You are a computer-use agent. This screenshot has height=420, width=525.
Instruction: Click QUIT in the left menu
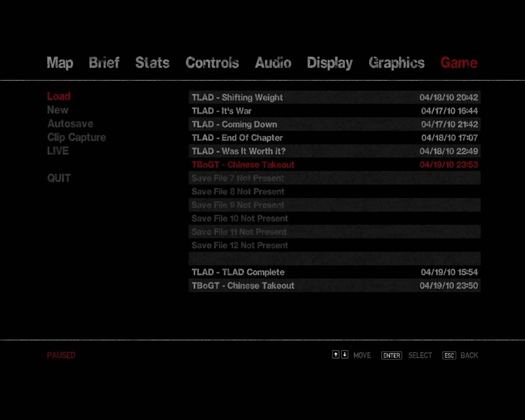point(59,178)
